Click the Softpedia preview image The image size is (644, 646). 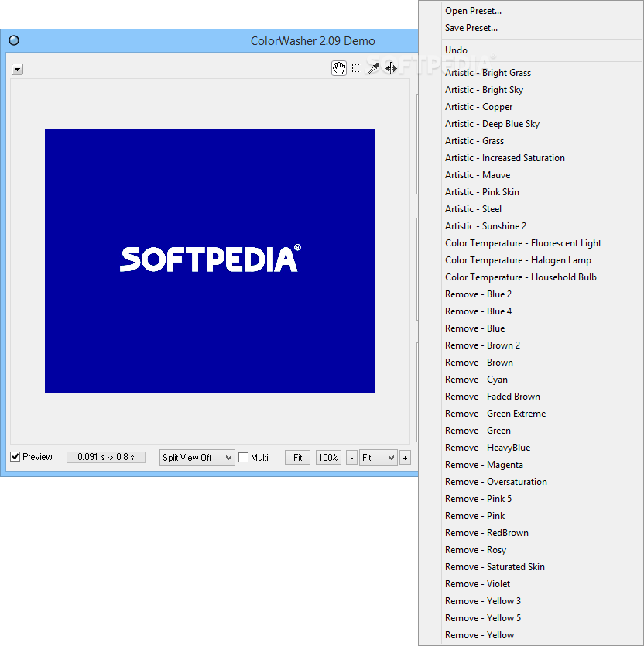click(210, 260)
